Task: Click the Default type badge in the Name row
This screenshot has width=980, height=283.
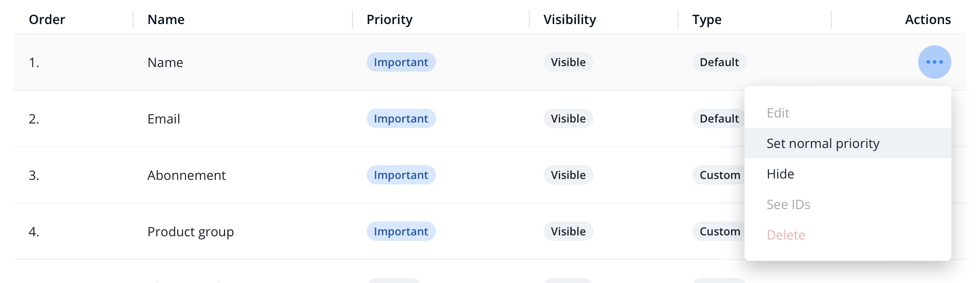Action: tap(719, 62)
